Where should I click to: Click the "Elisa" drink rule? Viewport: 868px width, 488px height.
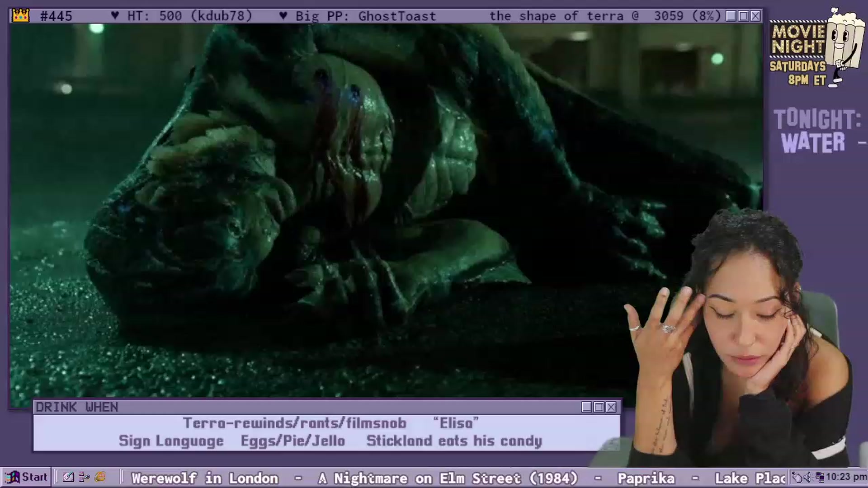(x=456, y=423)
